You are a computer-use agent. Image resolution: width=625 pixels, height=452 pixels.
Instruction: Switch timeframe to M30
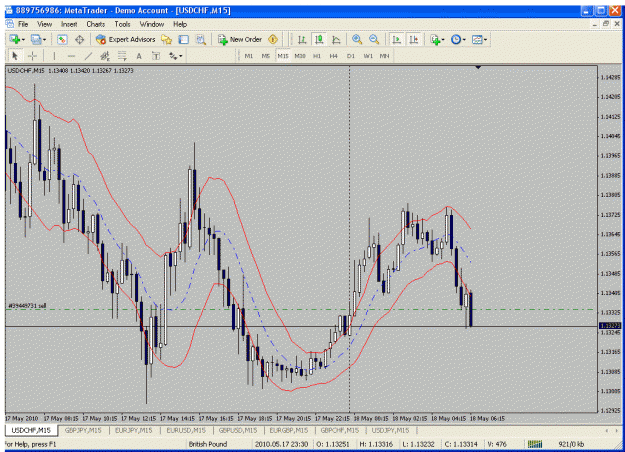[x=300, y=56]
